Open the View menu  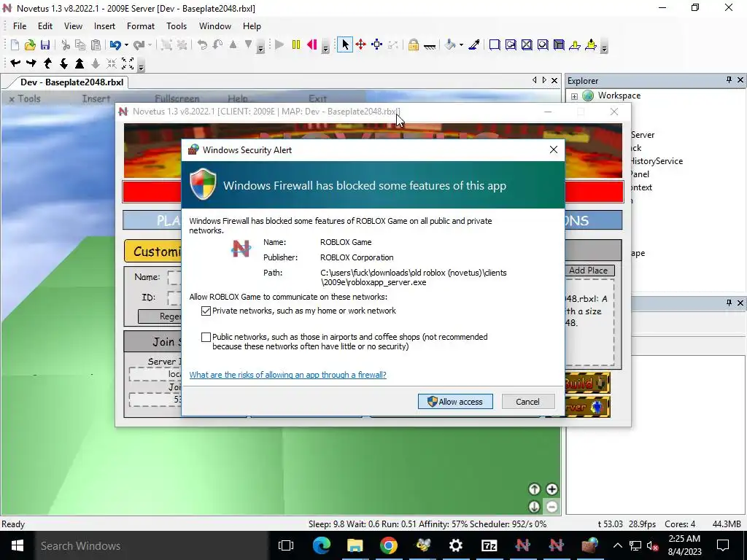[x=74, y=26]
